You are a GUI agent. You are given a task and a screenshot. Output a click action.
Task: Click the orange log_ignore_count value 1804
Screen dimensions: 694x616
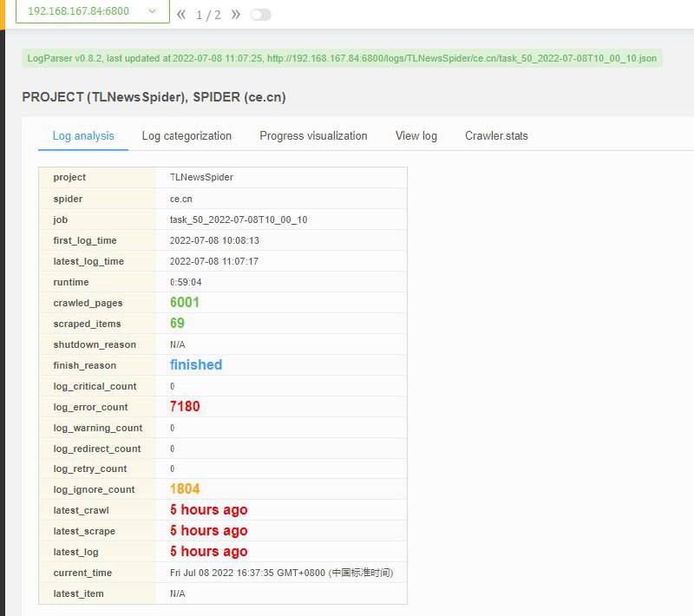[184, 490]
